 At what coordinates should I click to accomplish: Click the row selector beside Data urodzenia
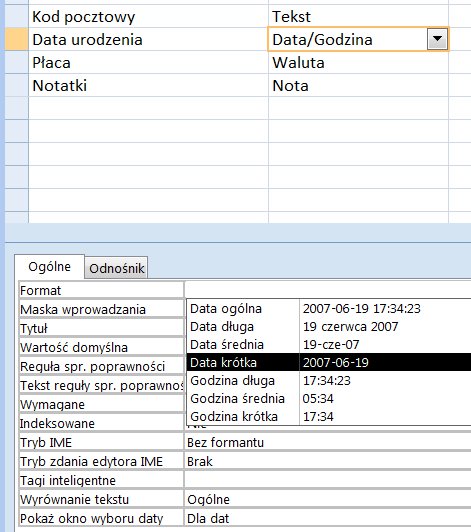(x=17, y=39)
